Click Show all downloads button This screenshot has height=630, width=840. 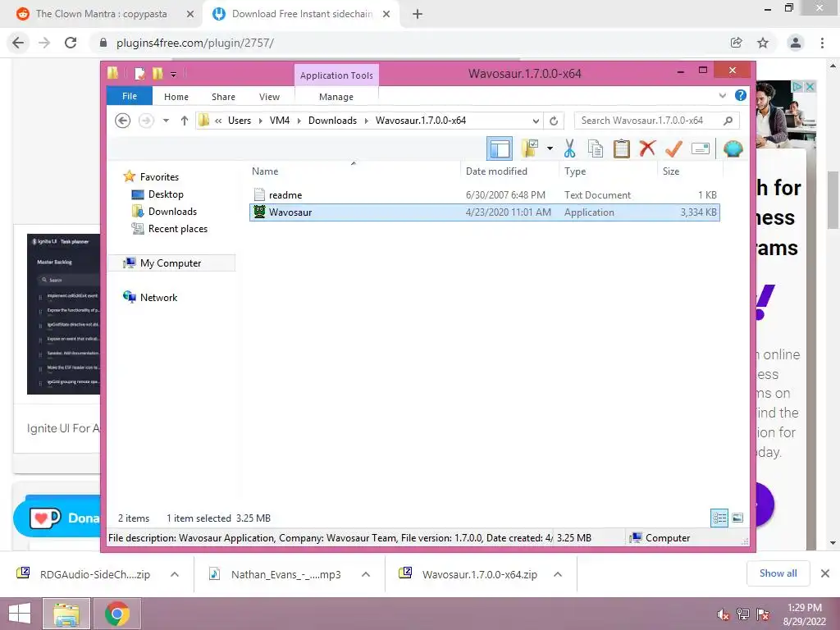pyautogui.click(x=778, y=573)
